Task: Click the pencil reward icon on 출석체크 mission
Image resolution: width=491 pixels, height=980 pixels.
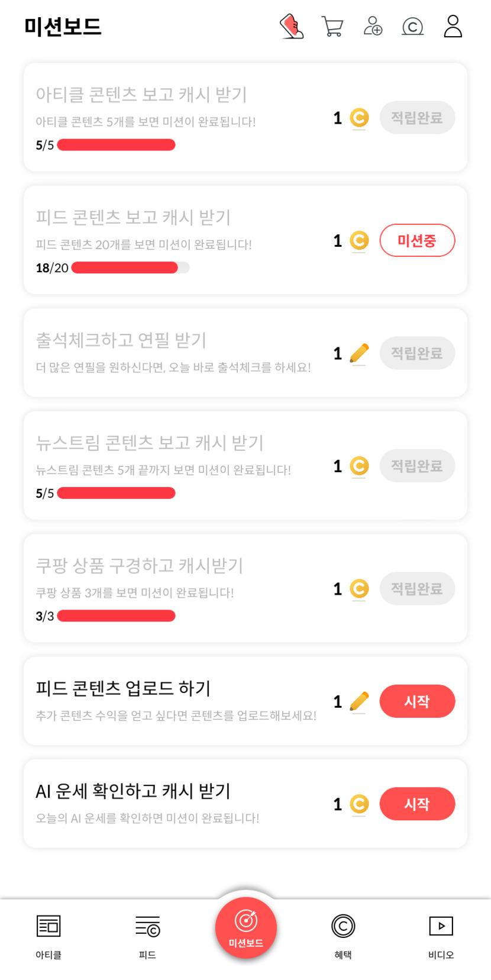Action: 359,353
